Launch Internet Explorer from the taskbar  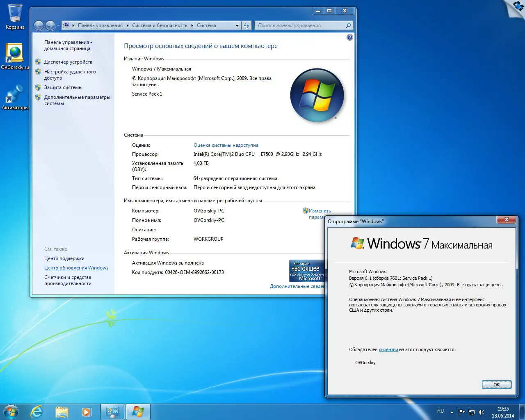[37, 411]
